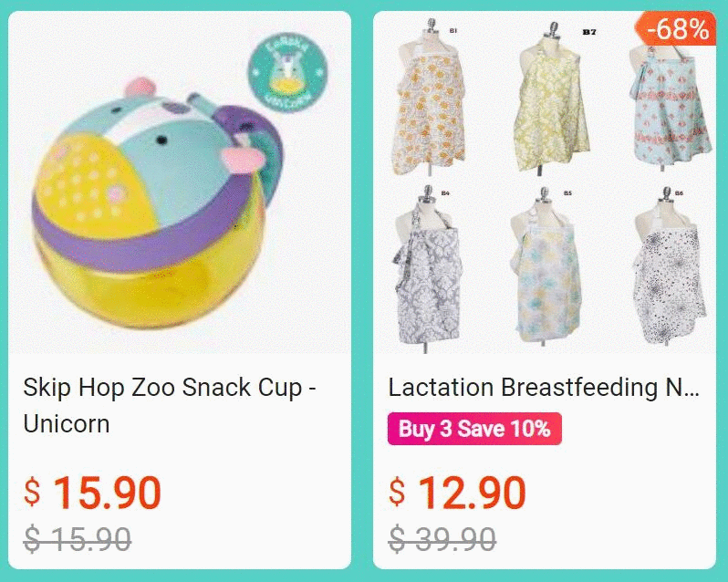
Task: Open Lactation Breastfeeding product title
Action: pos(544,387)
